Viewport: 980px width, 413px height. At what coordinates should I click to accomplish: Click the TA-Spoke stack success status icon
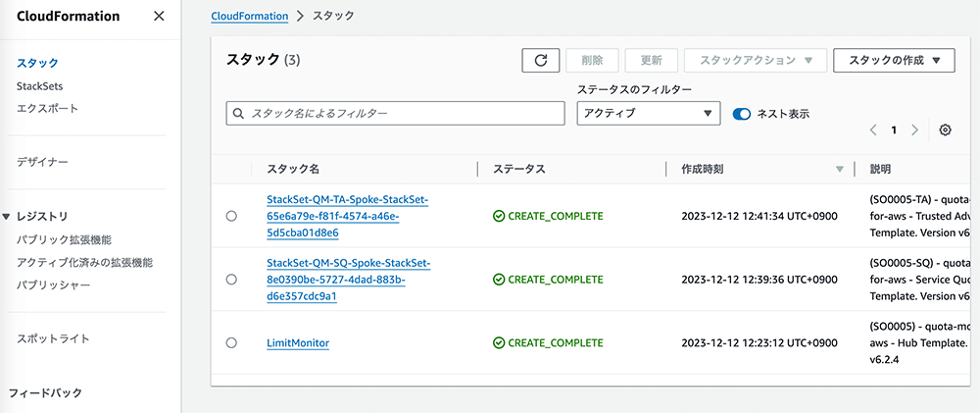[498, 217]
